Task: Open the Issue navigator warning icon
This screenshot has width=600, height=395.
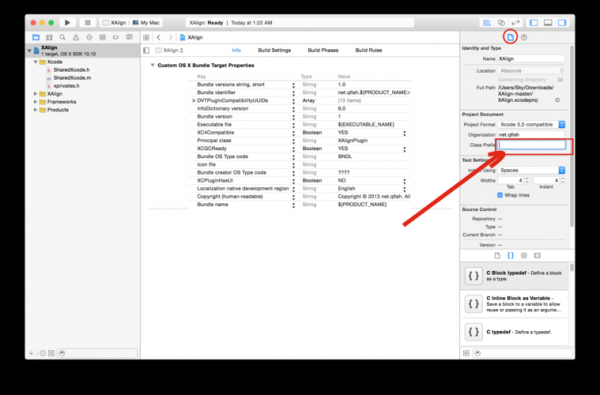Action: [76, 37]
